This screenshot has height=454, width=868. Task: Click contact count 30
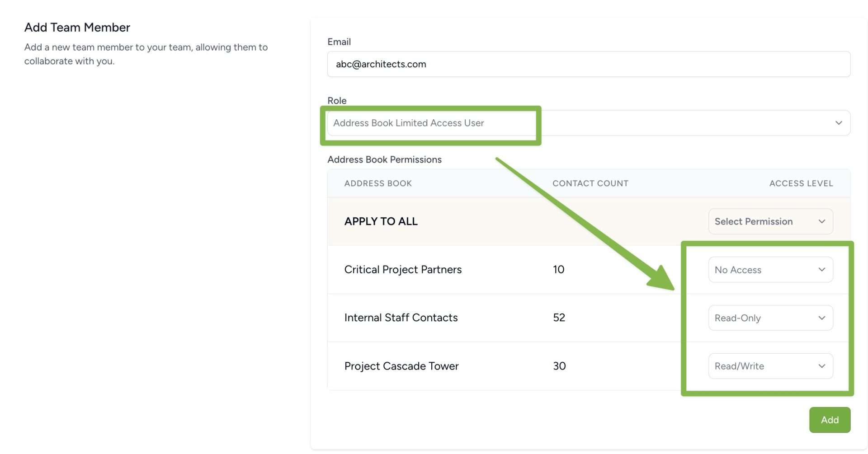(559, 366)
